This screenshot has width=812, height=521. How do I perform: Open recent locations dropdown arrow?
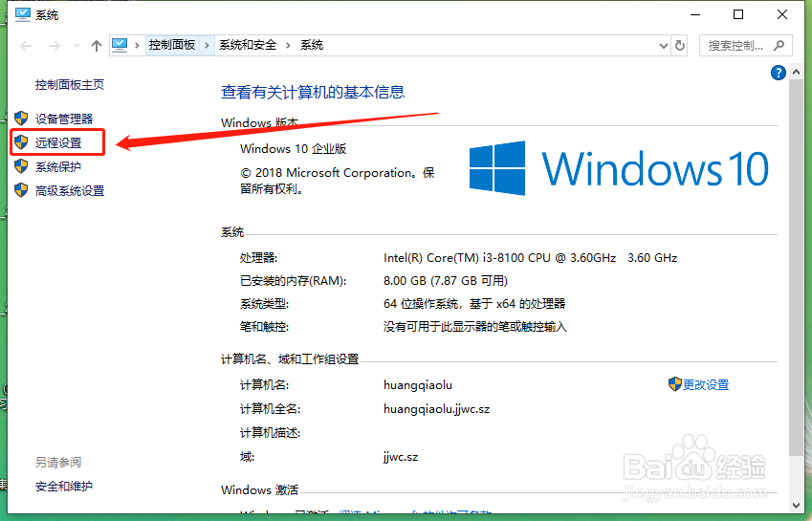point(77,46)
